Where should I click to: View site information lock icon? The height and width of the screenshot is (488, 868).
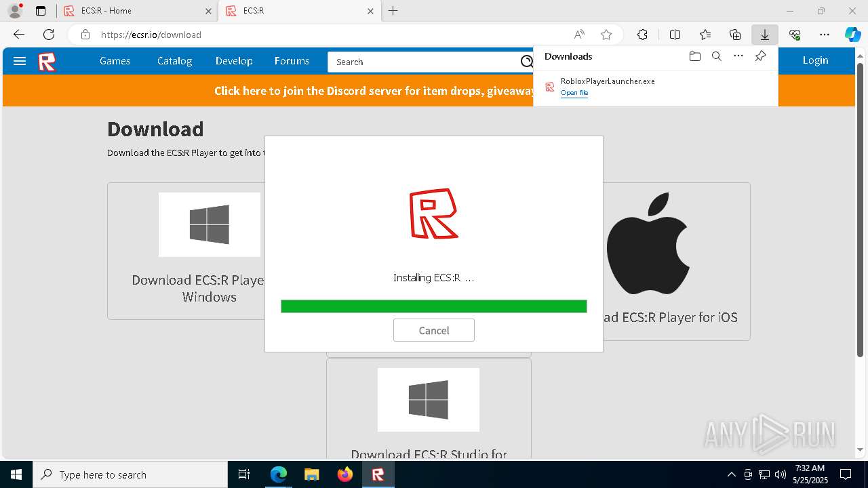point(85,35)
